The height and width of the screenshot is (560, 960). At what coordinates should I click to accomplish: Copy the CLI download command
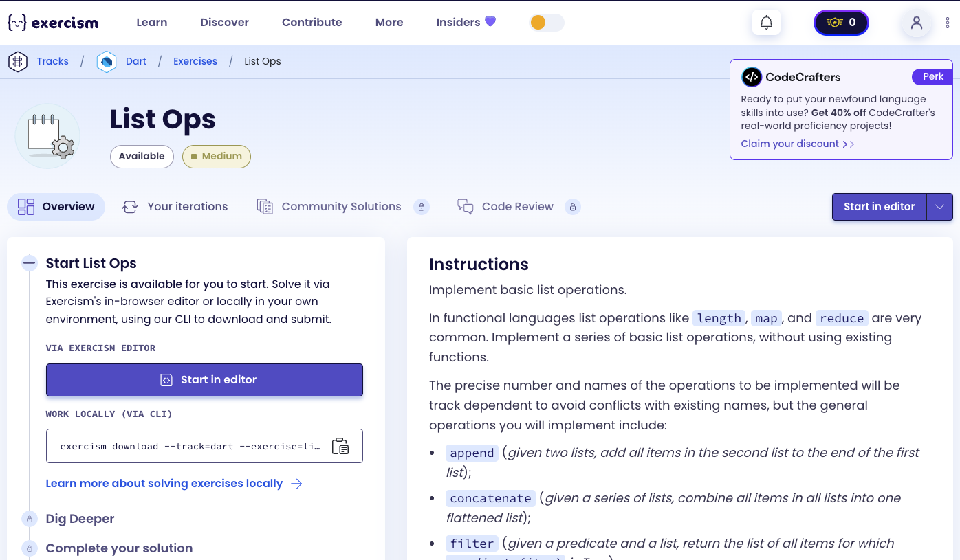click(x=340, y=446)
